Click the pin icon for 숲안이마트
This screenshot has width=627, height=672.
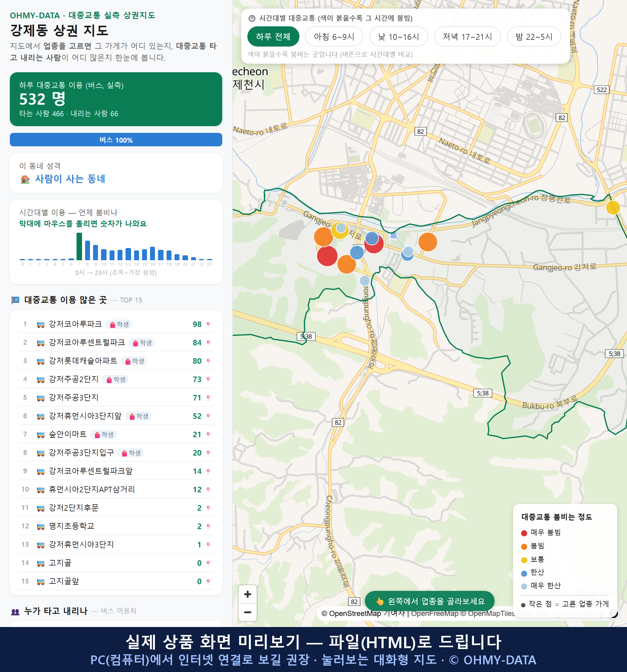[208, 435]
